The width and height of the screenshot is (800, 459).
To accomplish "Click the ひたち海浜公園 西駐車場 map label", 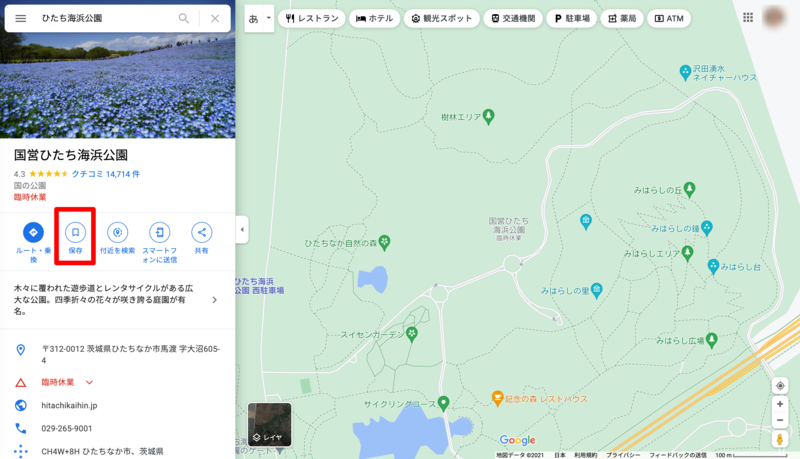I will pyautogui.click(x=260, y=286).
